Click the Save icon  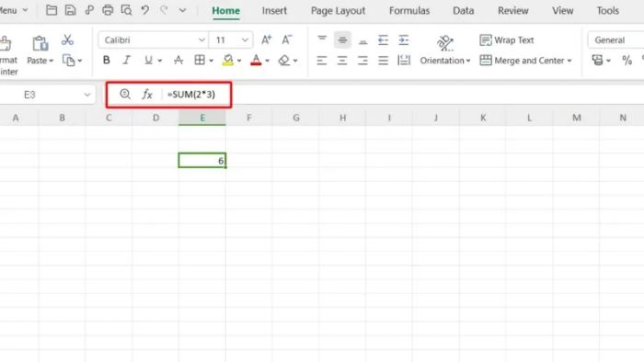click(x=70, y=10)
